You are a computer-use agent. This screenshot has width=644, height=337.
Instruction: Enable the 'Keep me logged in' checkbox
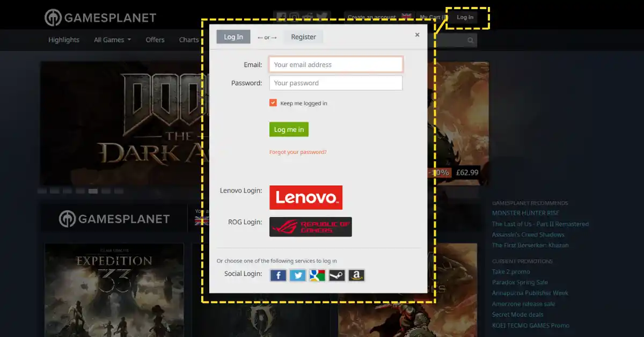point(273,102)
